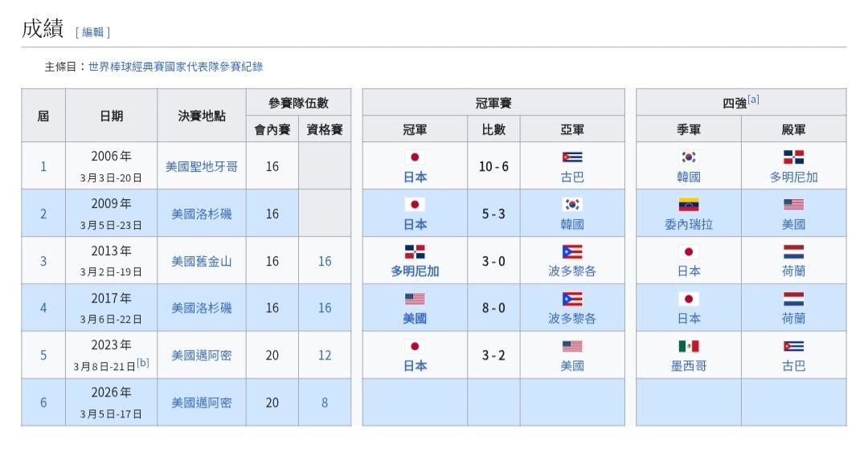Click the USA flag in the 2017 champion cell
The height and width of the screenshot is (452, 868).
tap(415, 299)
